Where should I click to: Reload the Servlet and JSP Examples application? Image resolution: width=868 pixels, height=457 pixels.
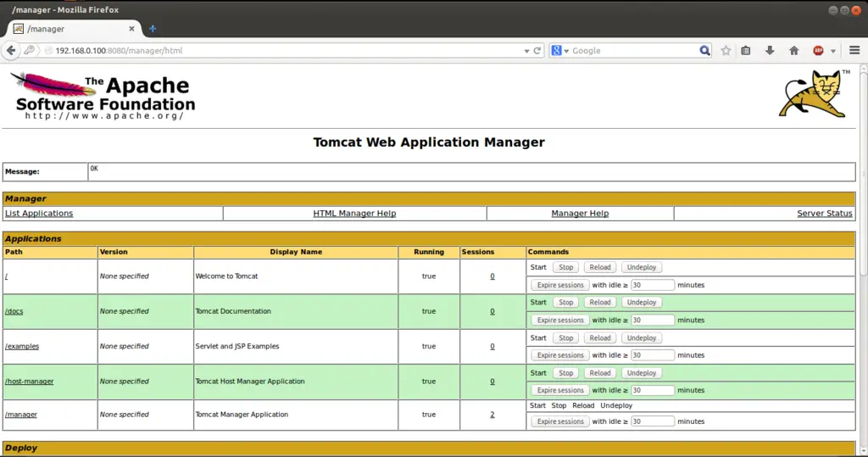(599, 338)
